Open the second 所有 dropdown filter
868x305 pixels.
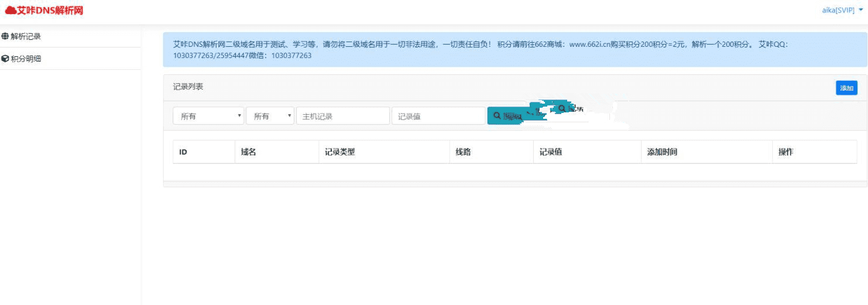[x=270, y=116]
